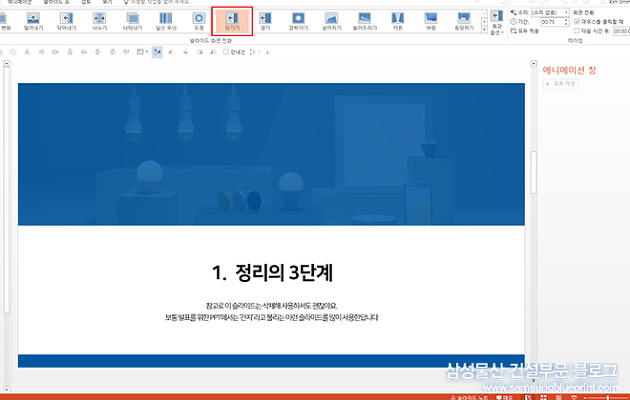Click the slide body text paragraph
Screen dimensions: 630x400
click(271, 312)
